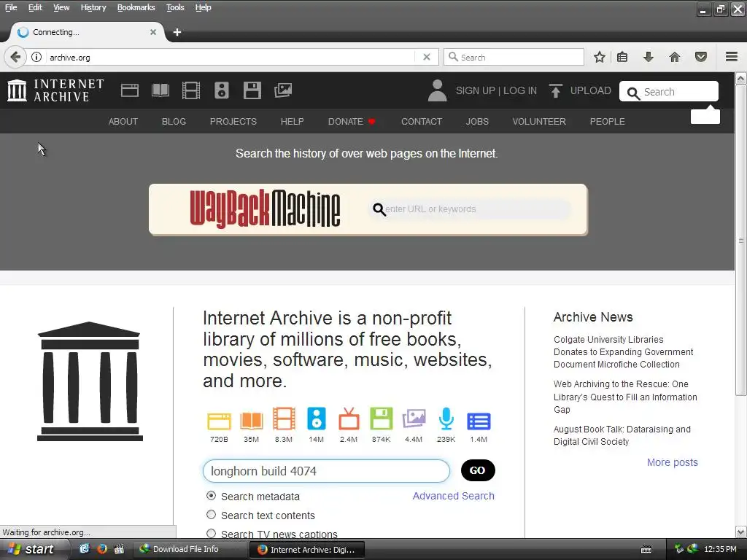Open the More posts link

pos(672,462)
